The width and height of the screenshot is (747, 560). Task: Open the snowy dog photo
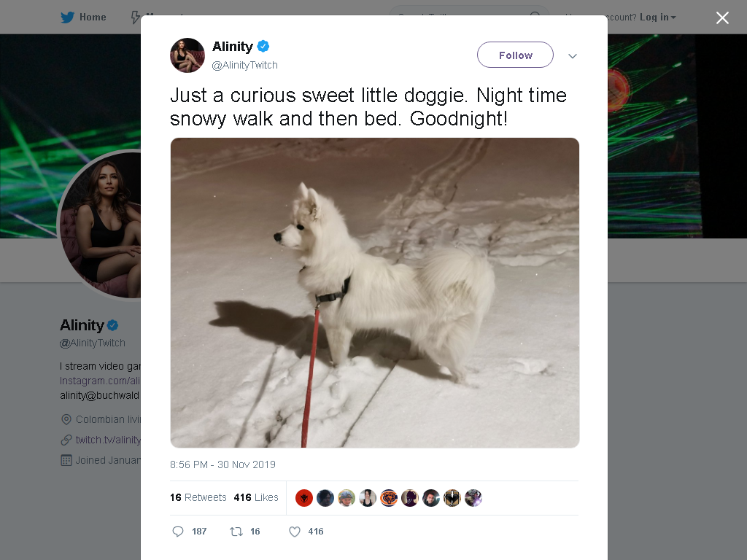pos(375,293)
